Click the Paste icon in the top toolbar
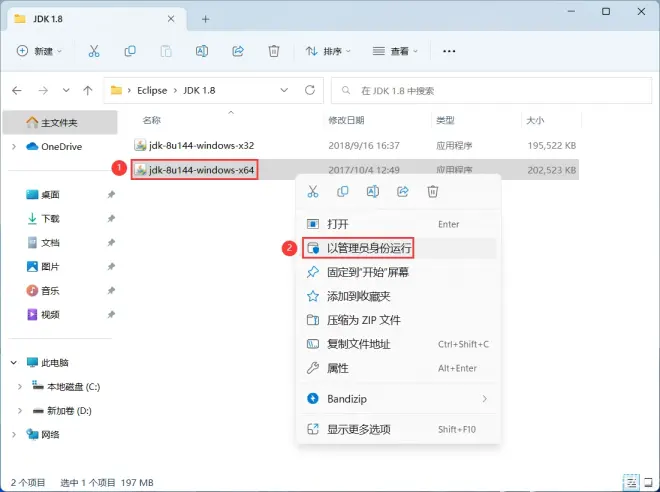660x492 pixels. 166,51
